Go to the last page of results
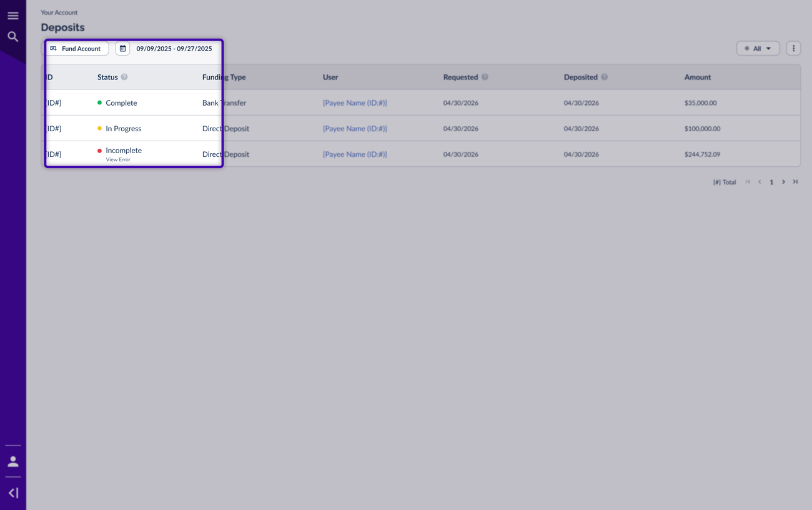 pyautogui.click(x=795, y=182)
